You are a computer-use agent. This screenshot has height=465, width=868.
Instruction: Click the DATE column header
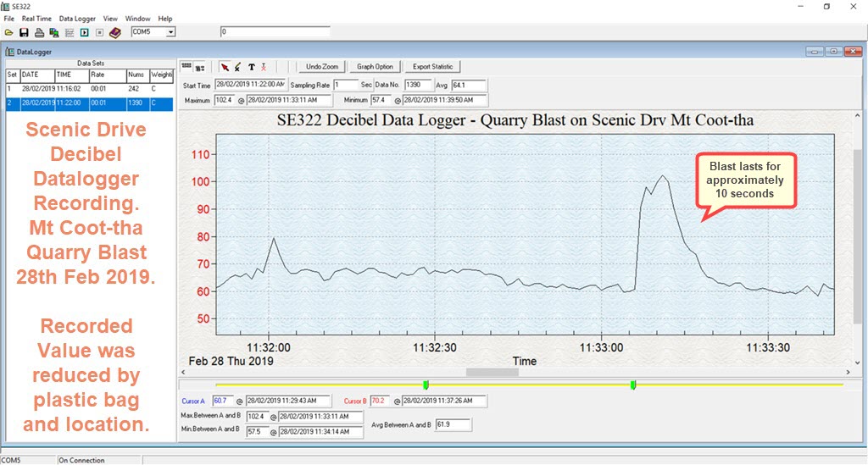pyautogui.click(x=37, y=75)
